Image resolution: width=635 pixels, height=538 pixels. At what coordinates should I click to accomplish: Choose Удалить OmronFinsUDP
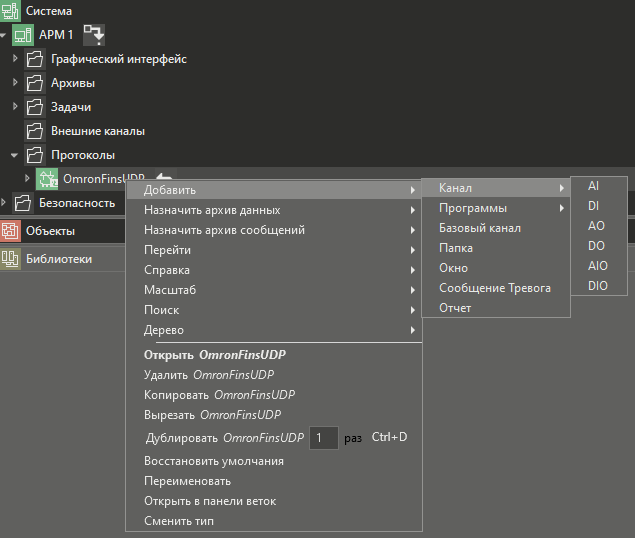click(274, 375)
